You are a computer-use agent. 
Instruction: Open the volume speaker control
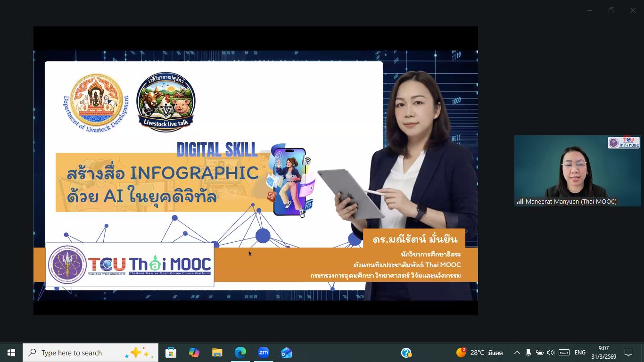[x=551, y=353]
